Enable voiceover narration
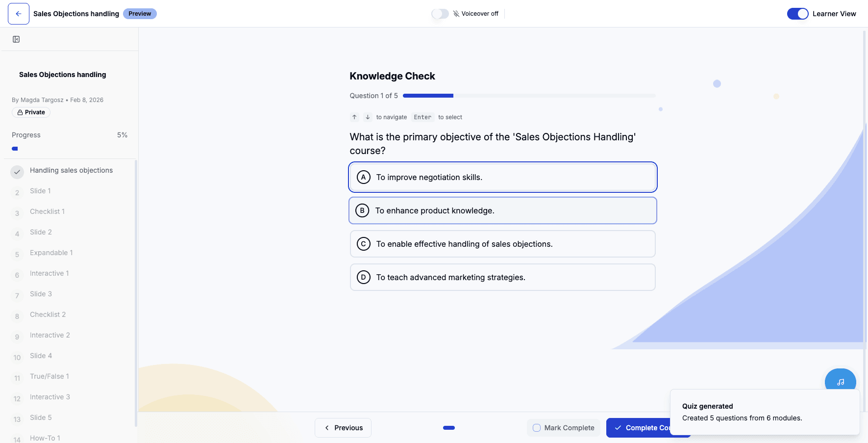 440,13
